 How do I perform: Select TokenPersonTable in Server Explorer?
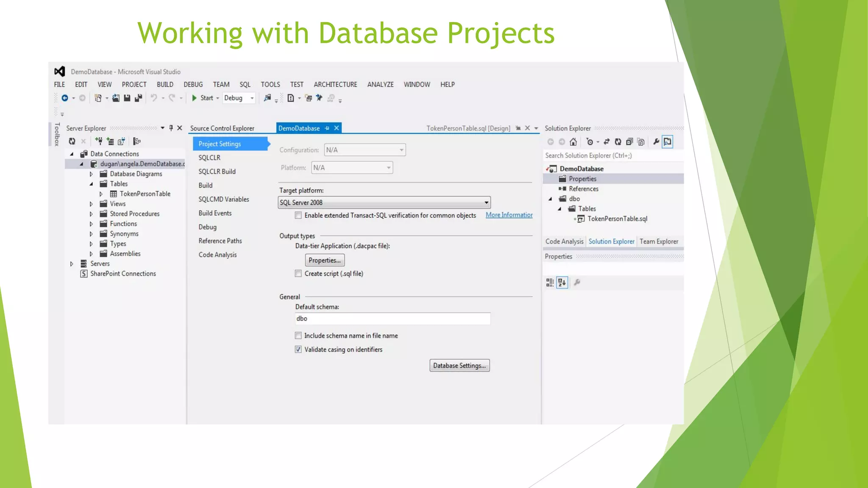(x=145, y=194)
